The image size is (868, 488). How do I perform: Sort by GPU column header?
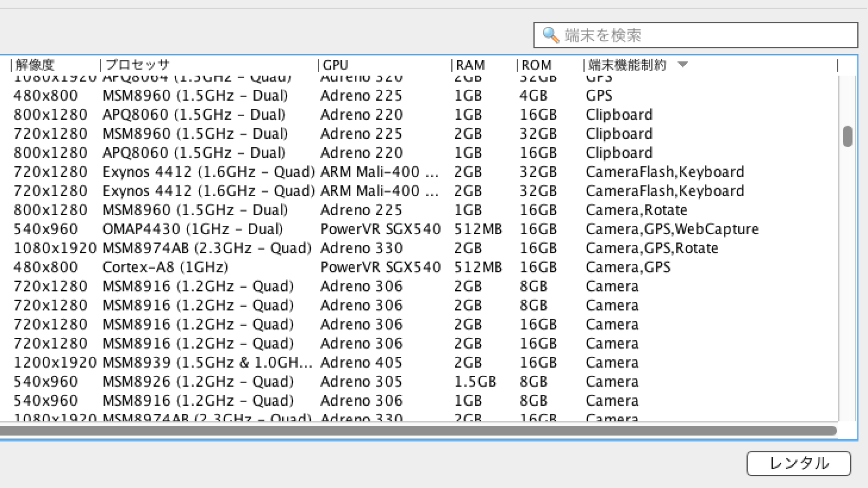pyautogui.click(x=336, y=65)
